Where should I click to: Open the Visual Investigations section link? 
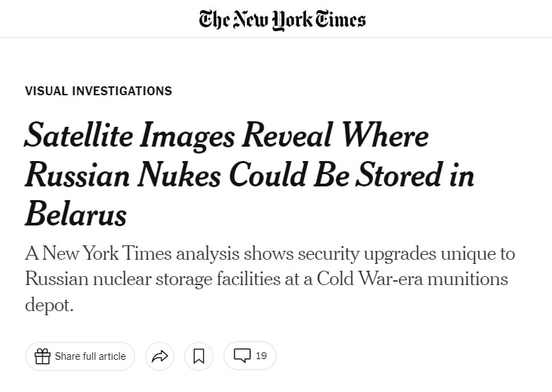tap(98, 91)
